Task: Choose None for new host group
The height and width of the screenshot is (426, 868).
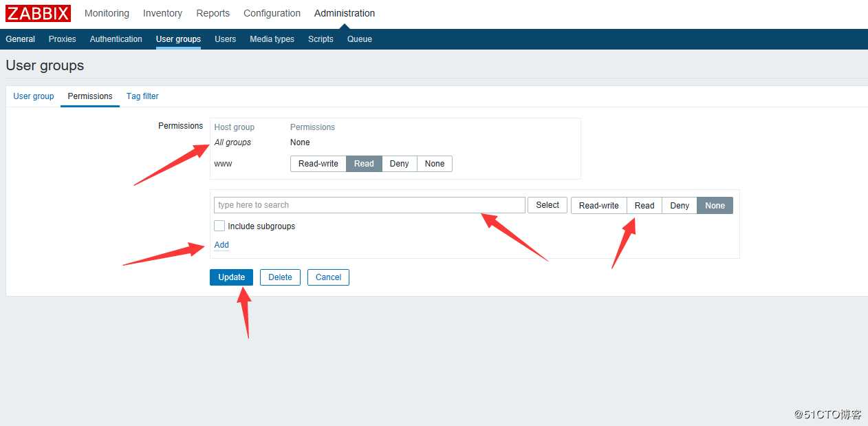Action: (x=715, y=206)
